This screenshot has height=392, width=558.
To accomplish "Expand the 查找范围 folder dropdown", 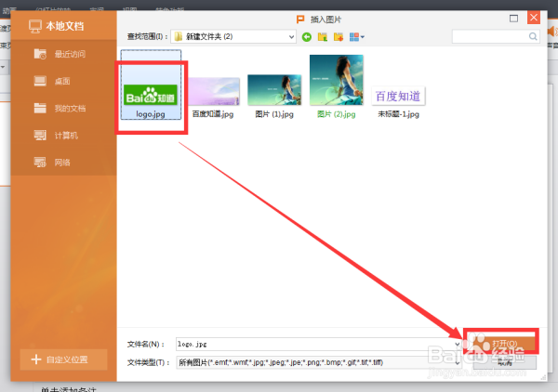I will click(x=291, y=36).
